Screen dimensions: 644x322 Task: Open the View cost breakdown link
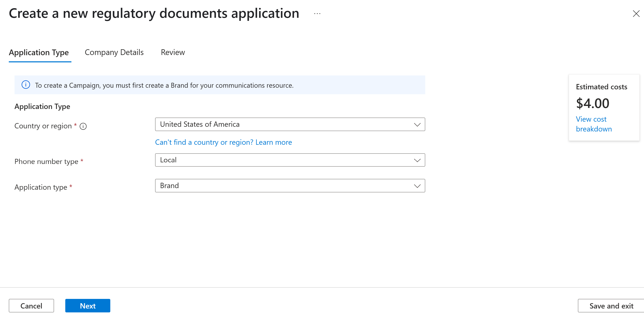(x=594, y=124)
